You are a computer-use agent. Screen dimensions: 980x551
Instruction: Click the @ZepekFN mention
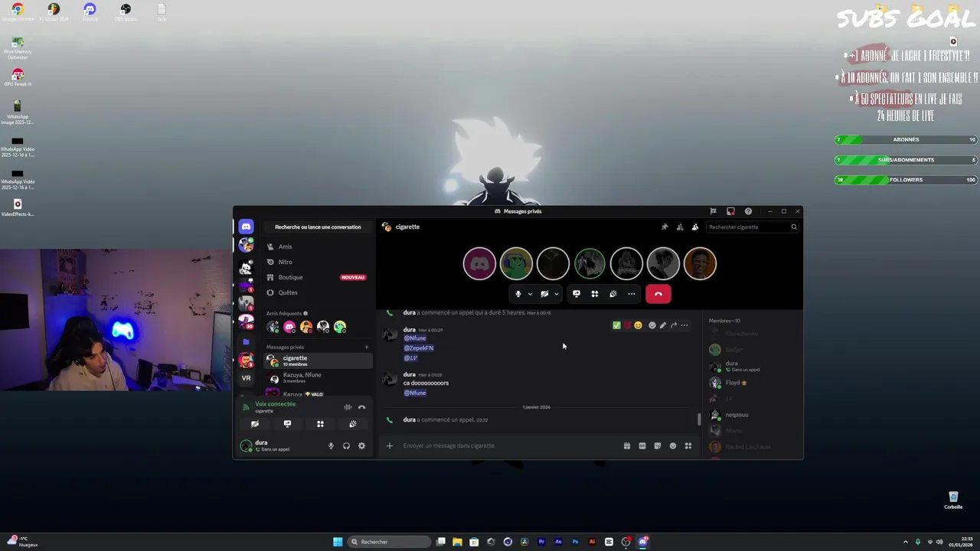[419, 348]
